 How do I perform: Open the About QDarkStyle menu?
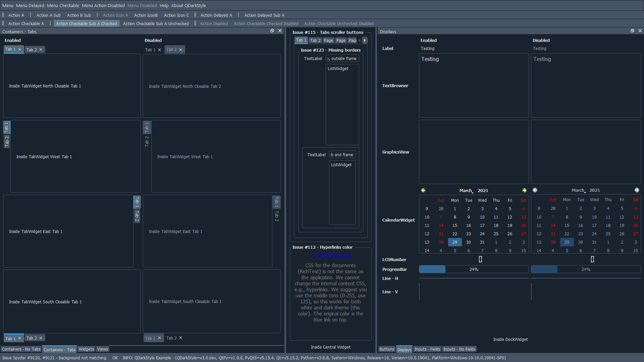pos(189,5)
